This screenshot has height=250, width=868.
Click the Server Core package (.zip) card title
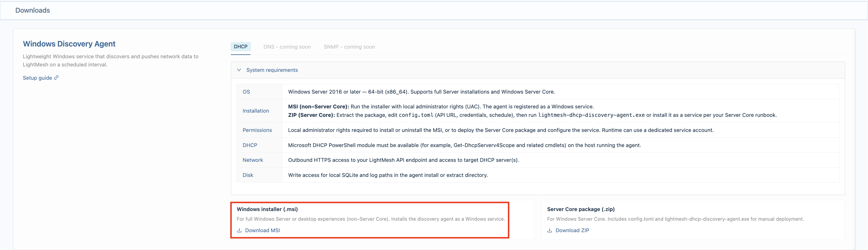pos(580,209)
